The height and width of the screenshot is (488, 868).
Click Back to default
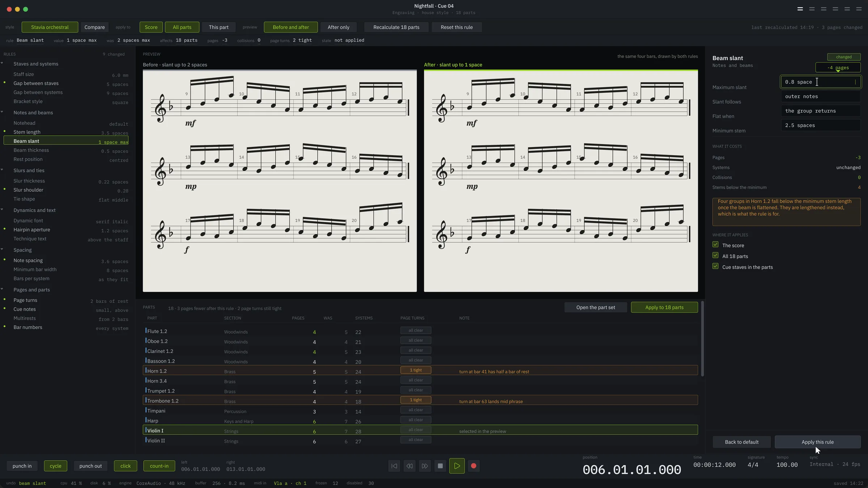(742, 442)
